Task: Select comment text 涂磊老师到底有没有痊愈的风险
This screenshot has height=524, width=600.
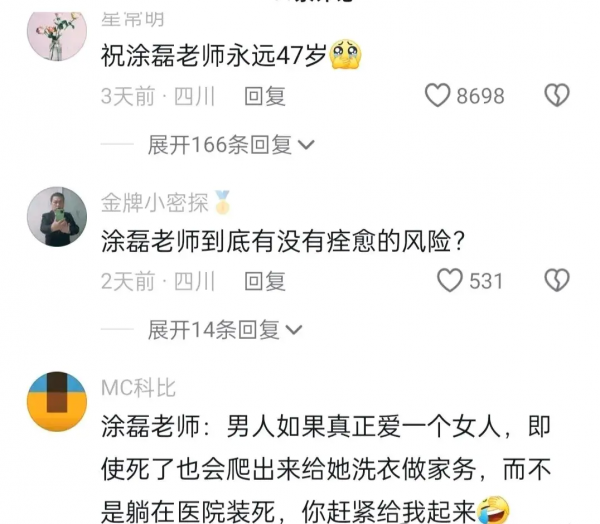Action: (x=283, y=242)
